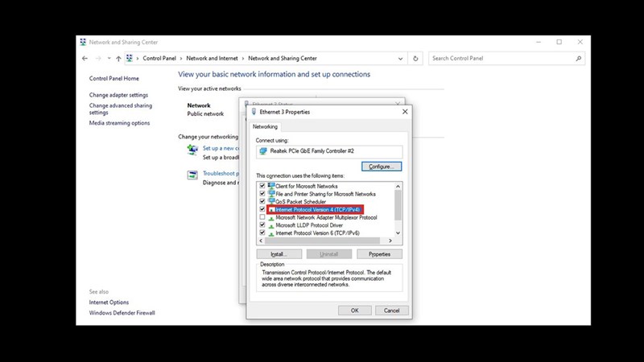
Task: Click the Up one level arrow
Action: [118, 59]
